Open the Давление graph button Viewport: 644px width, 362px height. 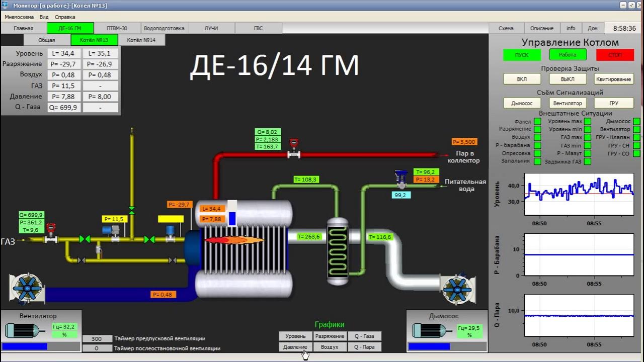pos(295,347)
